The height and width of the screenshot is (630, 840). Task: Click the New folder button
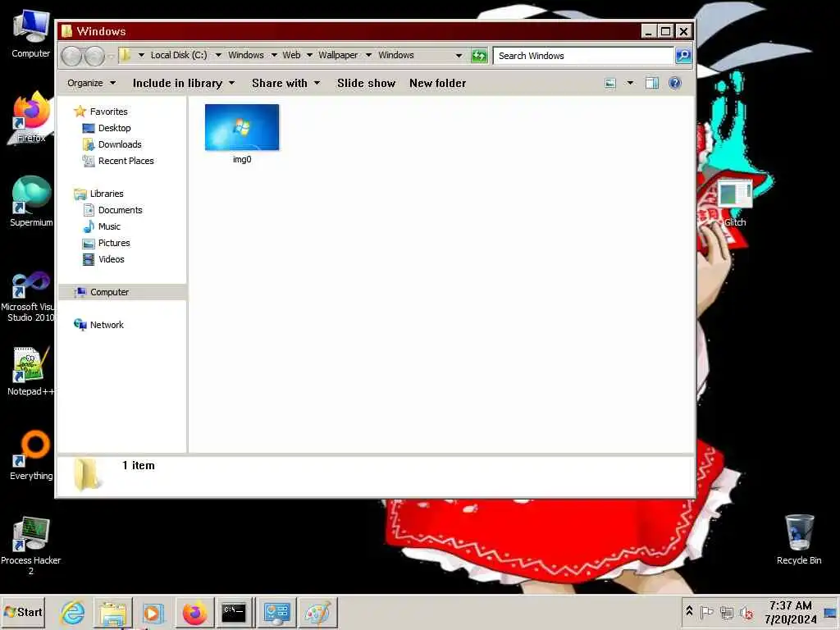(x=438, y=83)
